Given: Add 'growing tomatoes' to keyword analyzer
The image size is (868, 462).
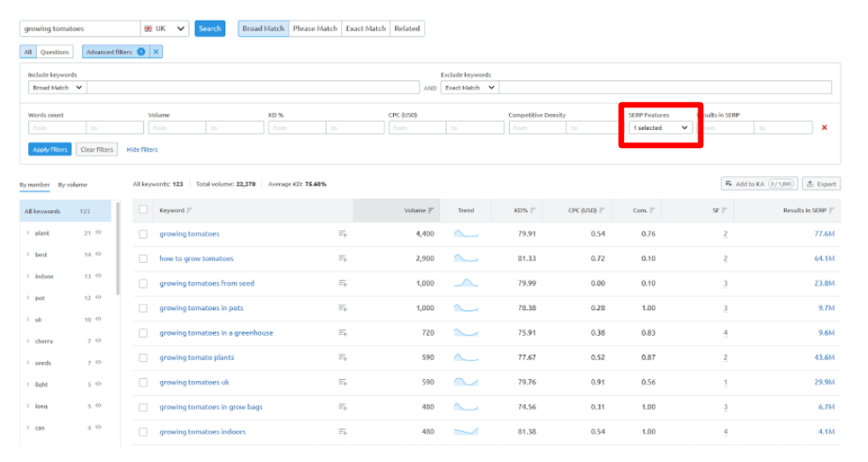Looking at the screenshot, I should tap(343, 234).
